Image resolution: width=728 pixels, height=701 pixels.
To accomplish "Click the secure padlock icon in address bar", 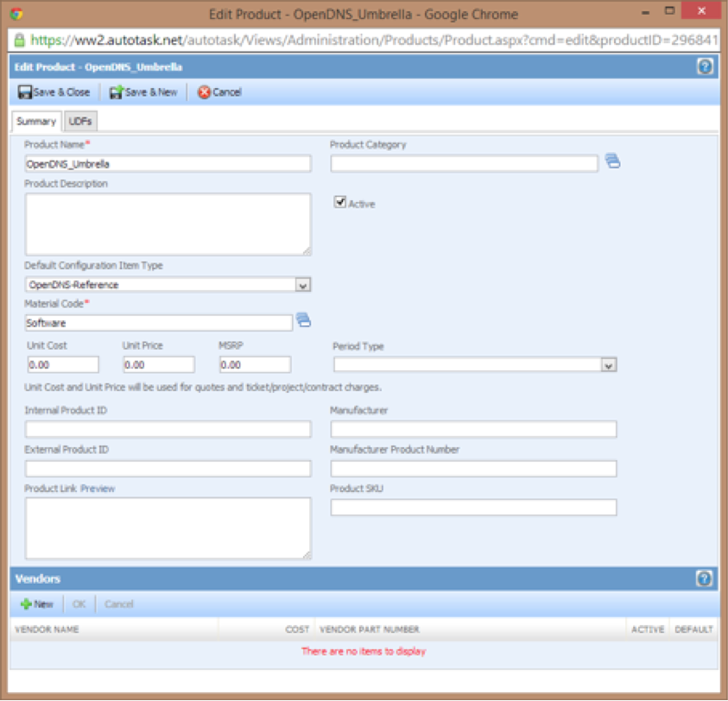I will pos(20,41).
